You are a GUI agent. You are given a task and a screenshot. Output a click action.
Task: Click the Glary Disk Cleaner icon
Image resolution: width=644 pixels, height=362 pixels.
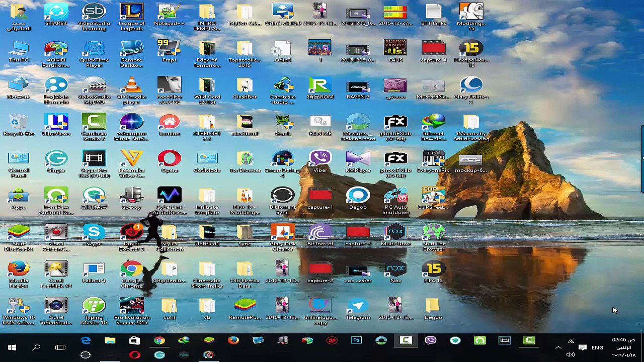click(282, 238)
